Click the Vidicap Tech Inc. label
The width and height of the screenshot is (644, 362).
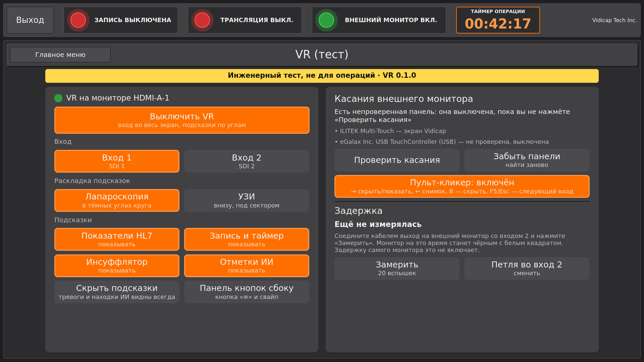pos(614,20)
